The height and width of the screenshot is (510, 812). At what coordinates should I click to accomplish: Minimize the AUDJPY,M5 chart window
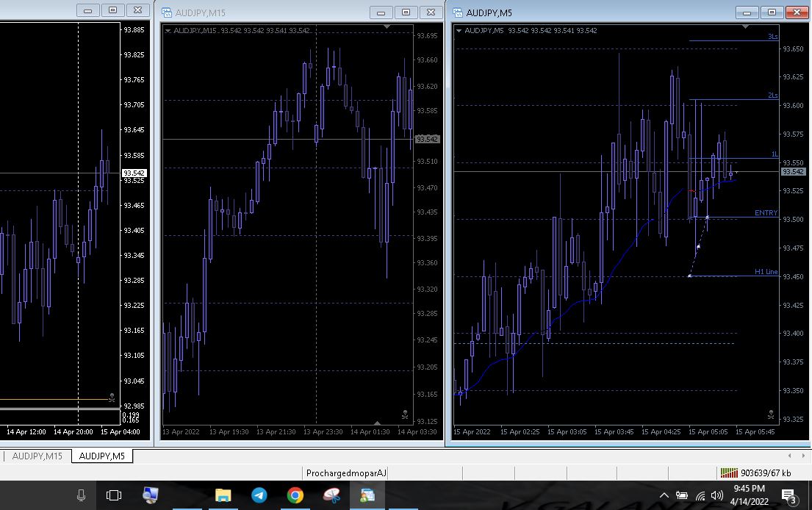[x=747, y=12]
